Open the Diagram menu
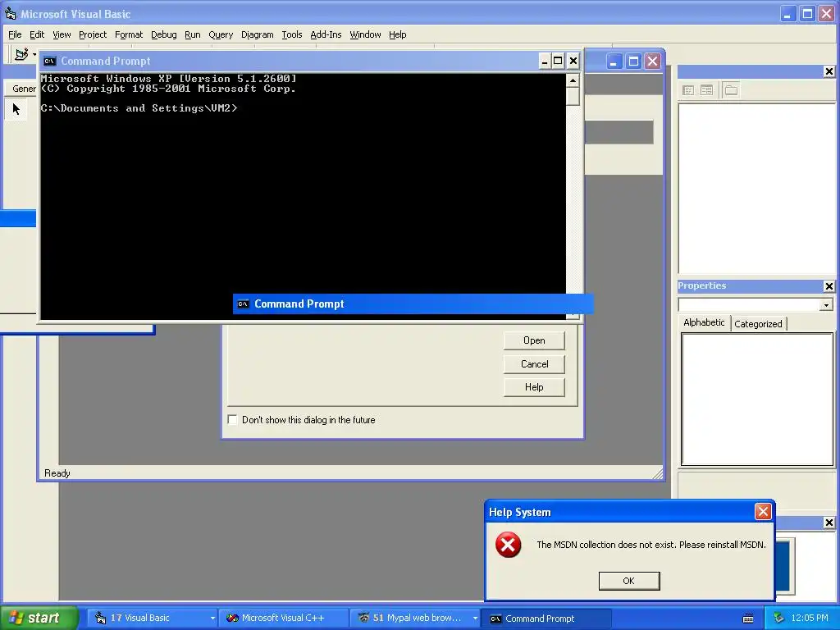 click(257, 34)
